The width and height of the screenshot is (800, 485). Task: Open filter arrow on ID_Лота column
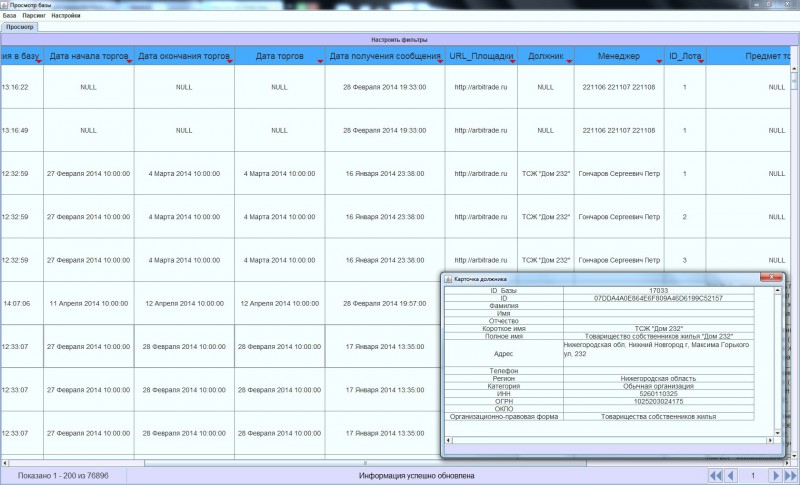(x=701, y=61)
